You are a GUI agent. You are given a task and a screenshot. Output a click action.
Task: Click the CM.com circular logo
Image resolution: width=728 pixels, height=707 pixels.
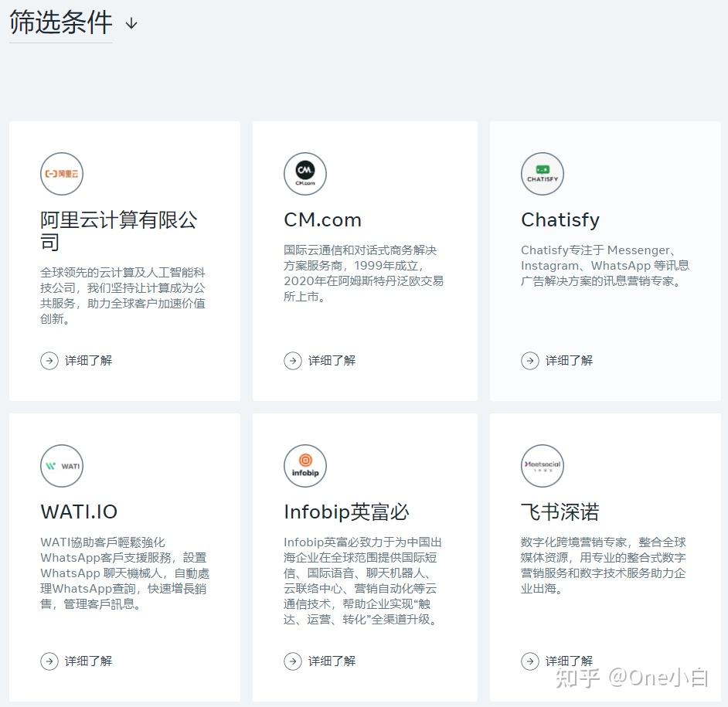[x=305, y=173]
